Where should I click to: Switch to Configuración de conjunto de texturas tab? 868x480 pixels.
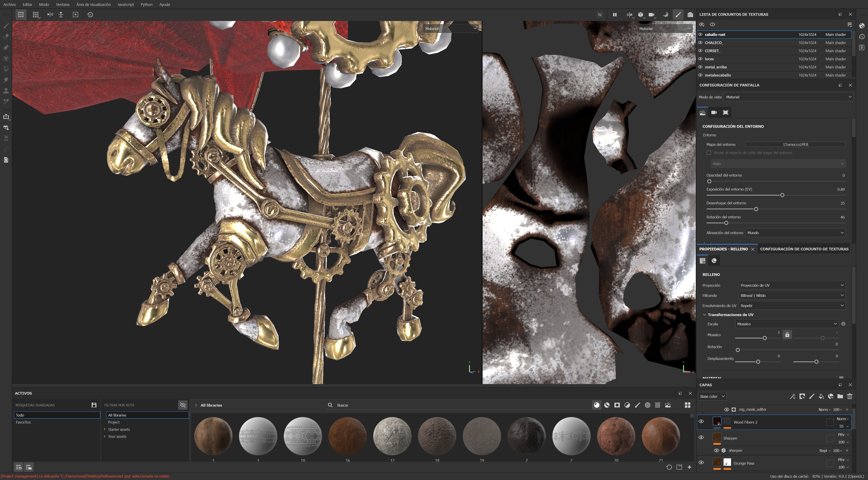[x=804, y=249]
